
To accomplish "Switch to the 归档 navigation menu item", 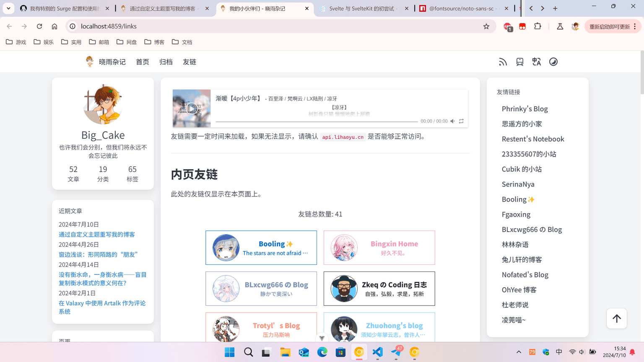I will (x=166, y=62).
